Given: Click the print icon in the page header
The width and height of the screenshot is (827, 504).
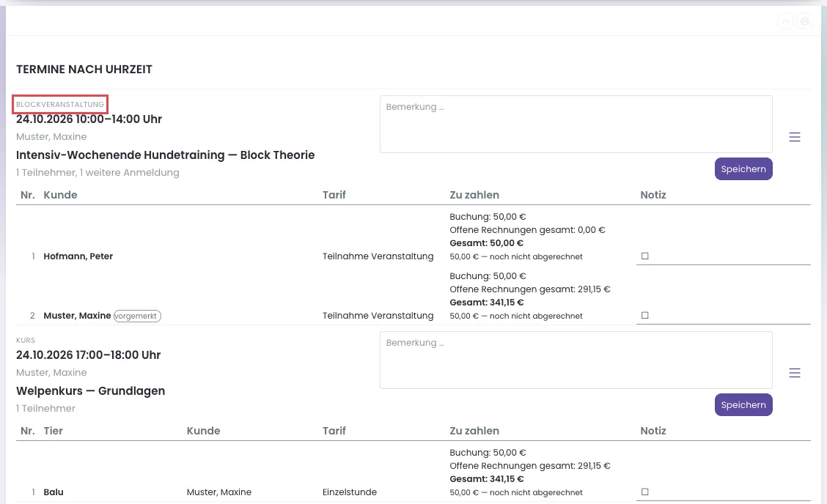Looking at the screenshot, I should [804, 21].
